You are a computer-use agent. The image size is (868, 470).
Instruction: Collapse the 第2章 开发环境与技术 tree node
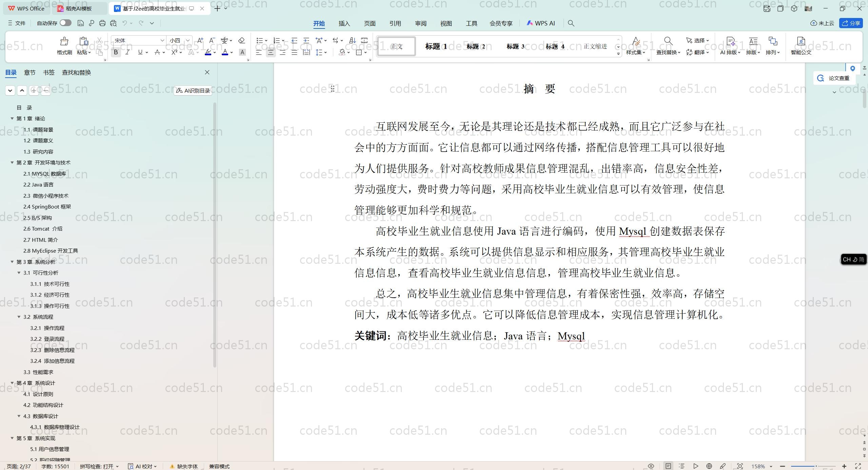point(12,162)
